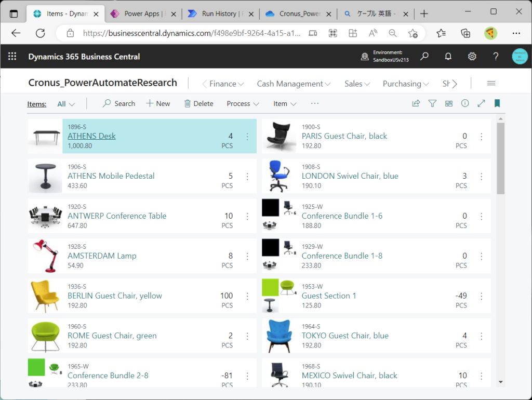Delete the selected item
Viewport: 532px width, 400px height.
pyautogui.click(x=199, y=103)
